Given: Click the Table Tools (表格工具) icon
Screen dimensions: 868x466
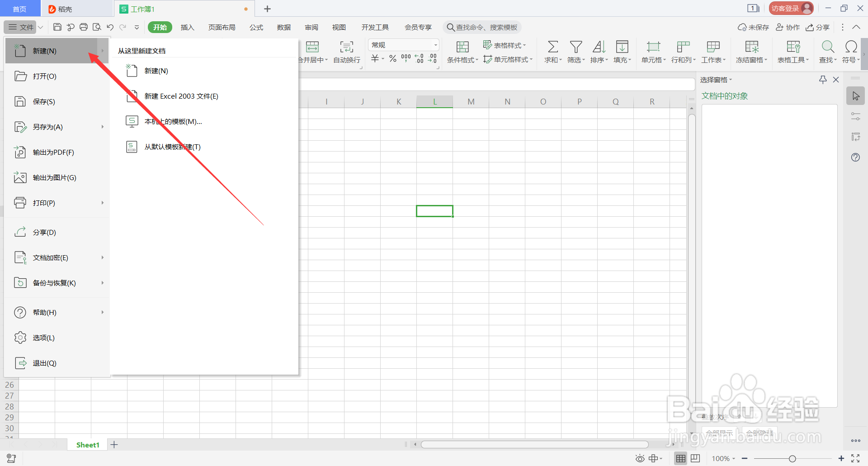Looking at the screenshot, I should 793,47.
